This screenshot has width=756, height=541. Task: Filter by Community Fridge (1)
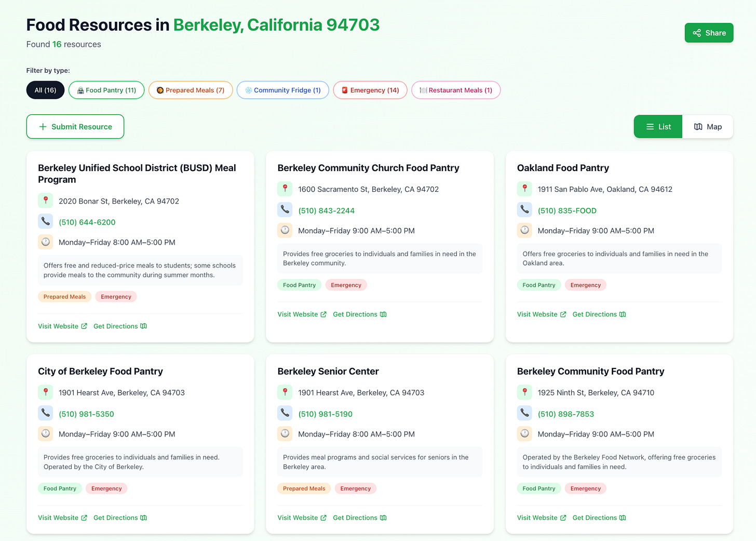(x=283, y=90)
